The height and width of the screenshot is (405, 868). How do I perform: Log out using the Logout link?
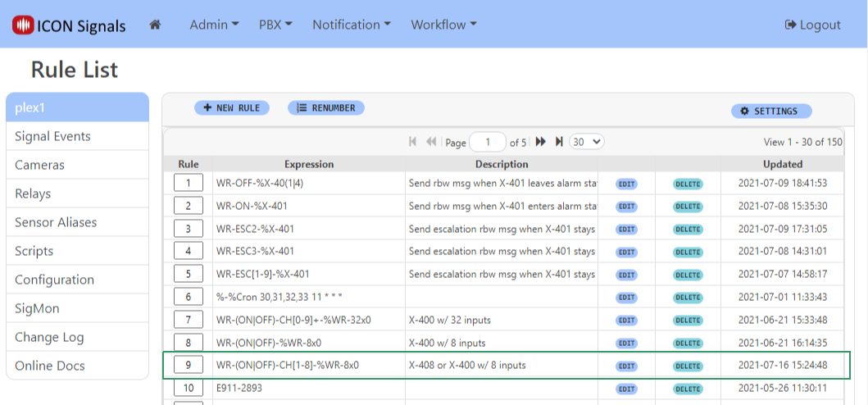pos(812,25)
